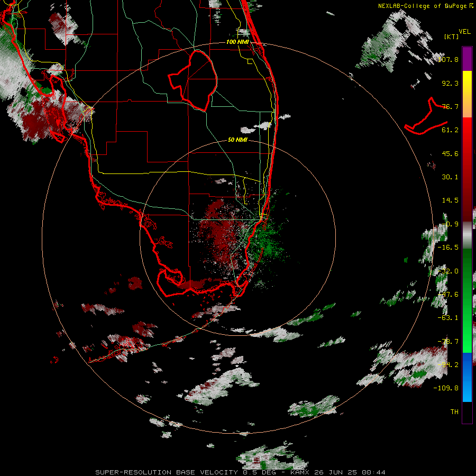
Task: Click the 61.2 legend value
Action: click(x=450, y=130)
